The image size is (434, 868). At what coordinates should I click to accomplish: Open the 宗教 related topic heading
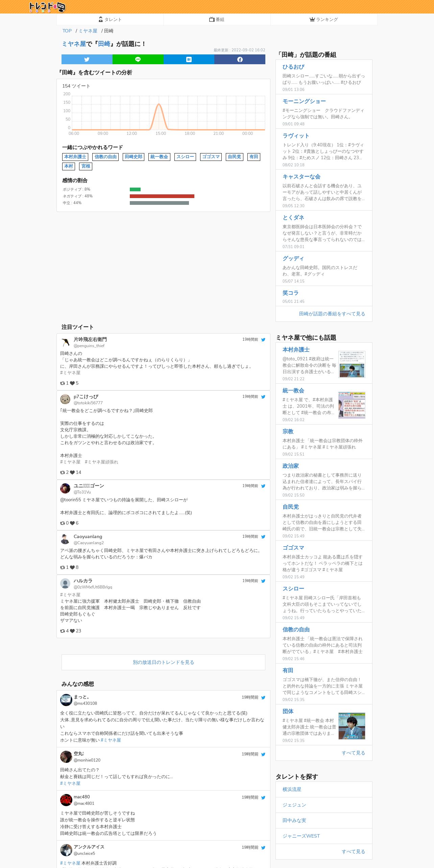click(288, 432)
